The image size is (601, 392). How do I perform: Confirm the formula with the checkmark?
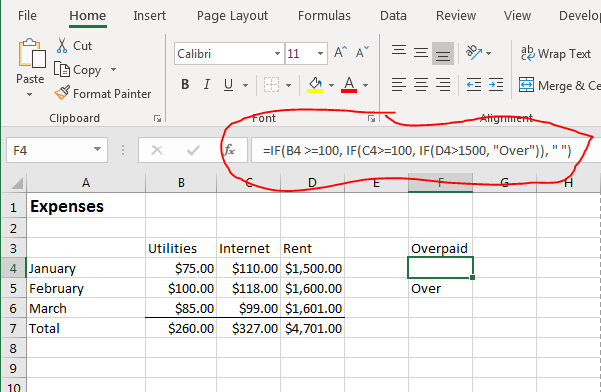tap(193, 150)
